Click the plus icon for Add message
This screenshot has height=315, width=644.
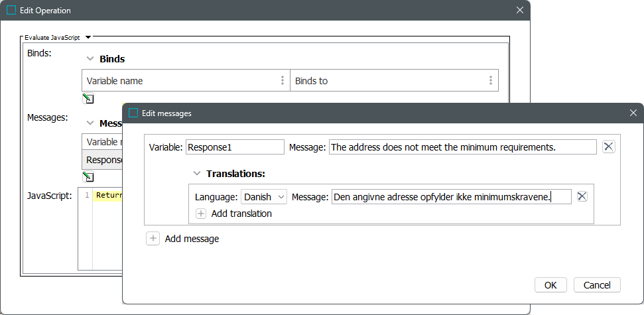(x=153, y=239)
